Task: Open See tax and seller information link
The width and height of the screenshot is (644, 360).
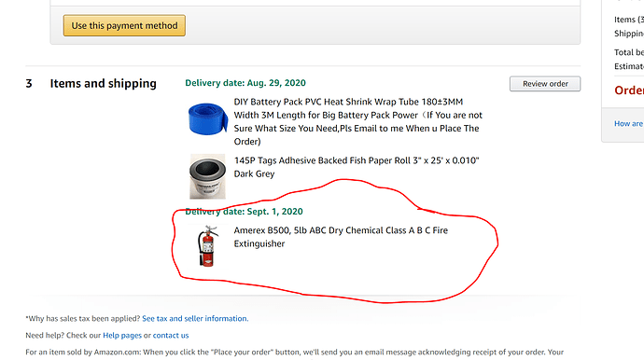Action: (x=195, y=319)
